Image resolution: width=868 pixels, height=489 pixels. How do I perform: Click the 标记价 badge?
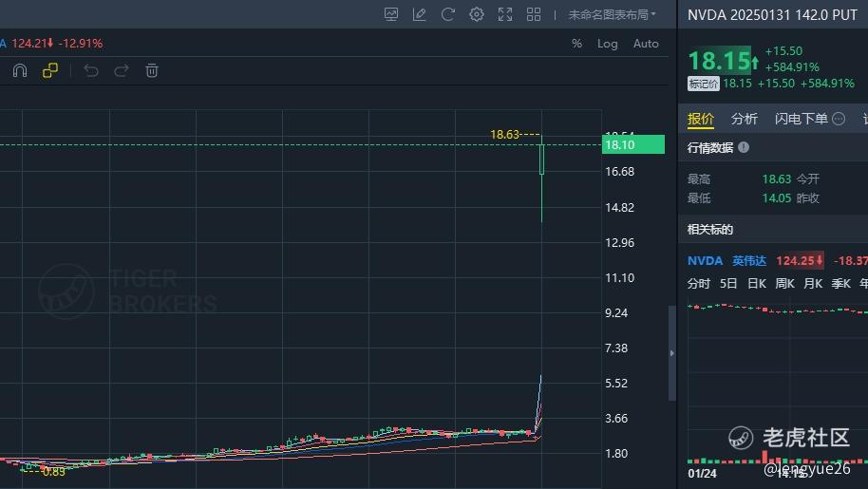703,84
